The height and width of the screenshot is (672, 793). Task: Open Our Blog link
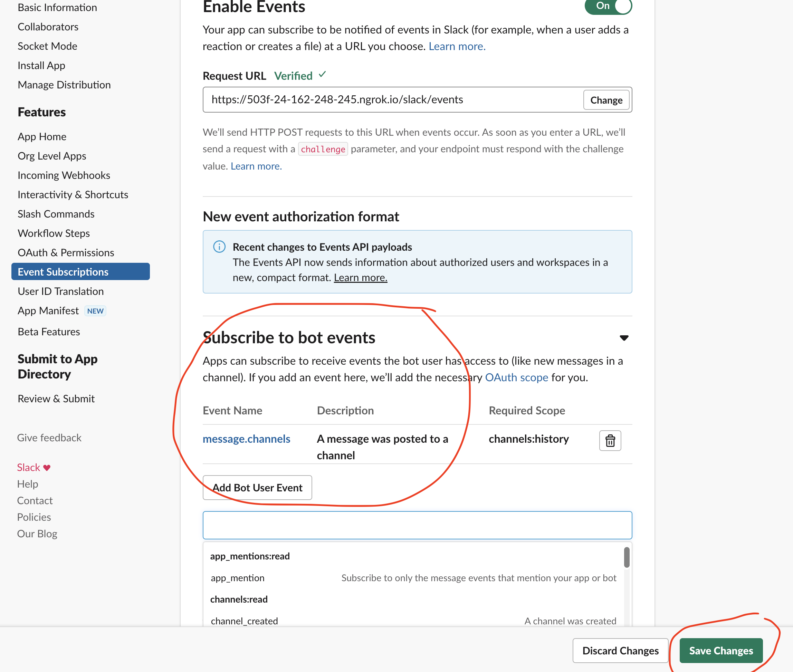[x=37, y=534]
